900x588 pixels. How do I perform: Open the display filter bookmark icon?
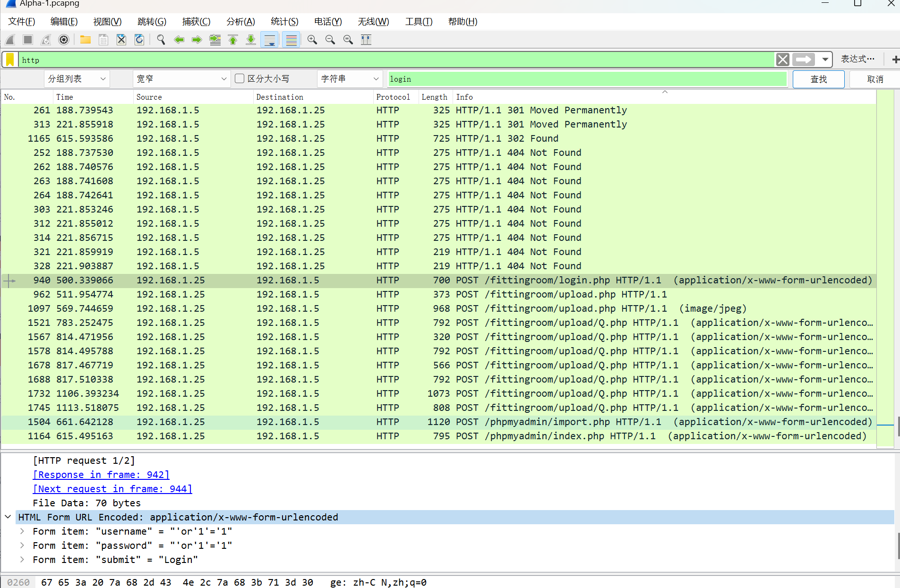(10, 60)
